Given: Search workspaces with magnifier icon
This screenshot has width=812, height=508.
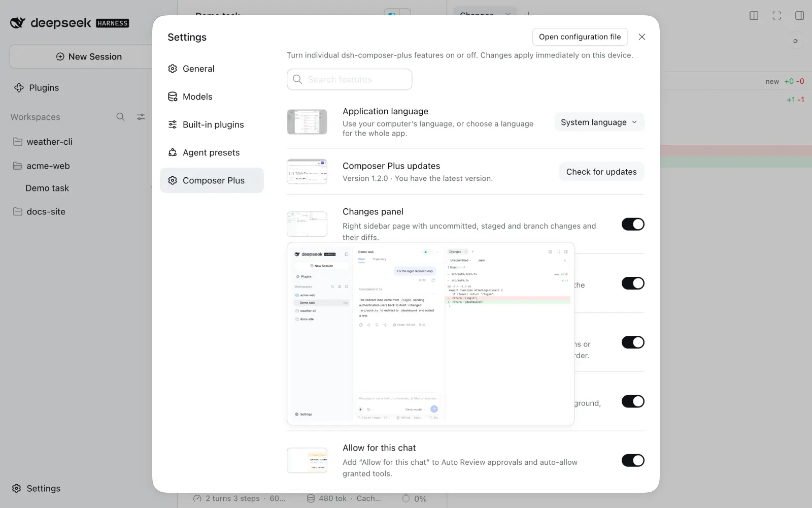Looking at the screenshot, I should 120,117.
